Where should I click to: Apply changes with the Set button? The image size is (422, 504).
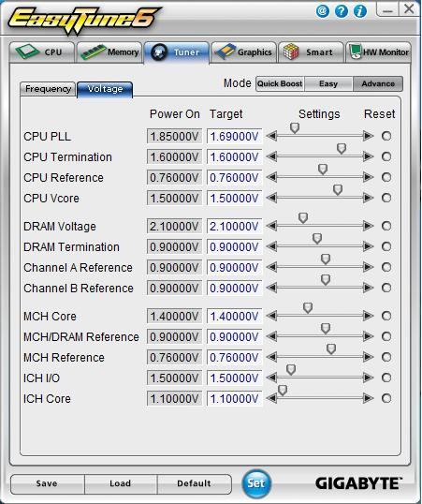(x=256, y=483)
